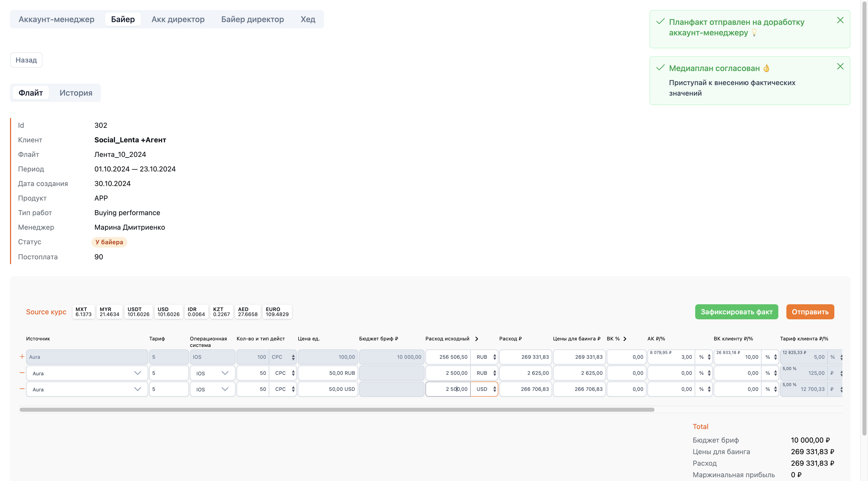
Task: Click the Зафиксировать факт button
Action: click(x=736, y=312)
